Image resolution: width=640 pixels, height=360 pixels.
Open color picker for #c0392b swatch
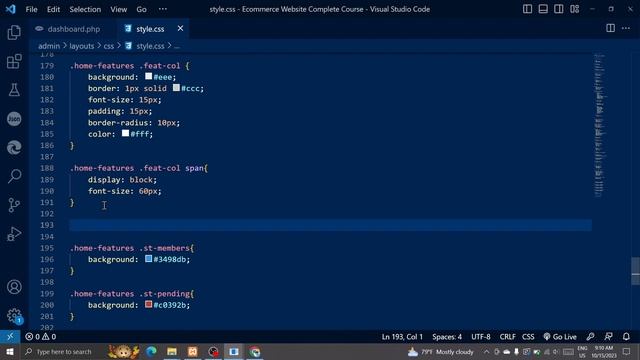[149, 304]
